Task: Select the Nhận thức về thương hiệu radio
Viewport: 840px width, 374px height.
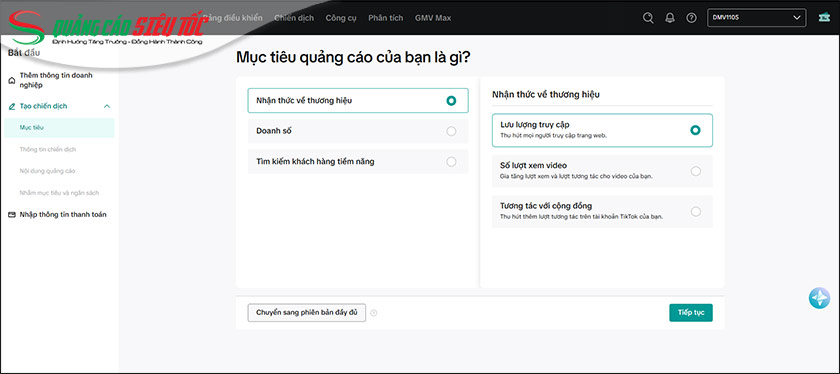Action: pos(451,100)
